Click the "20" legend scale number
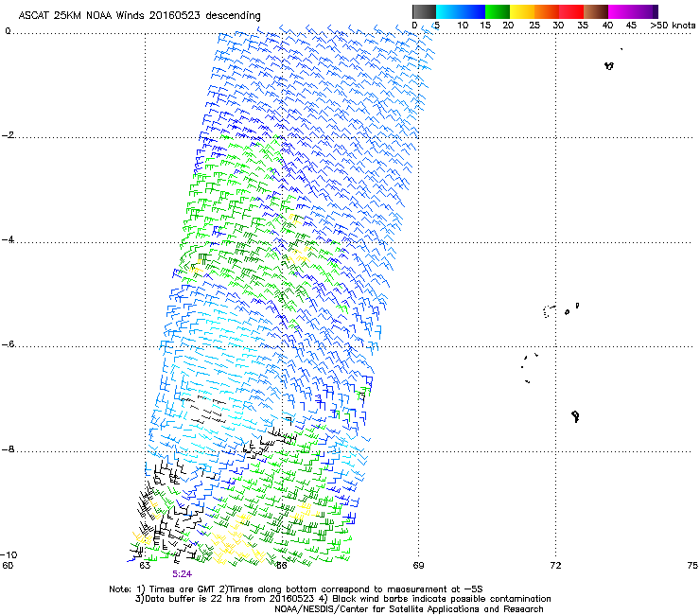Viewport: 700px width, 615px height. (508, 26)
